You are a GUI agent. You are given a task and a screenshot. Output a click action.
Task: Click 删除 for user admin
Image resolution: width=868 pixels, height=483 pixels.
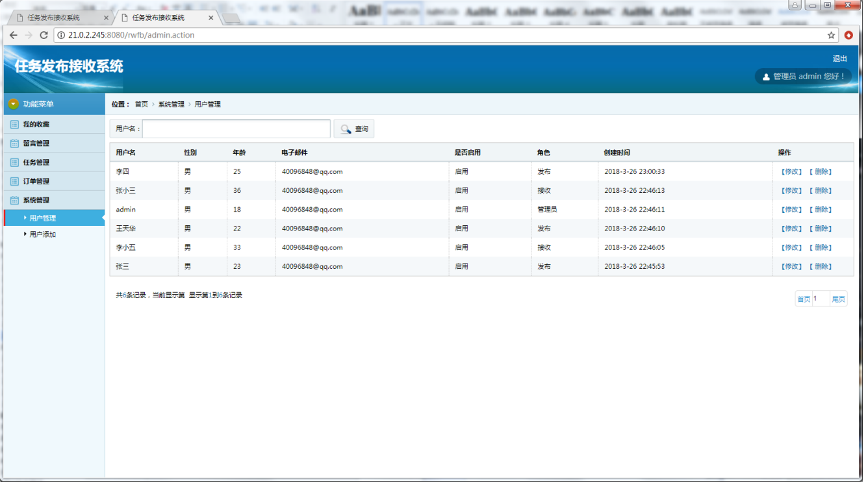(821, 210)
